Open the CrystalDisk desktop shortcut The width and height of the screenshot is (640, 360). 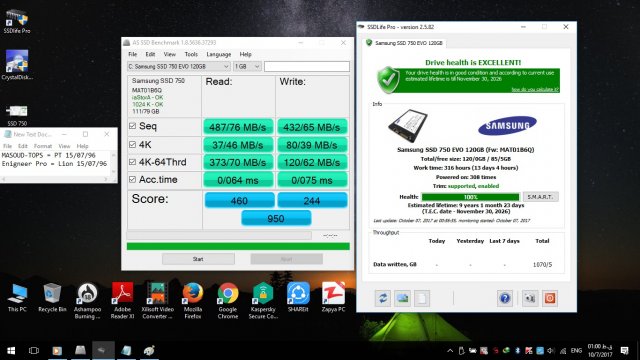tap(17, 65)
